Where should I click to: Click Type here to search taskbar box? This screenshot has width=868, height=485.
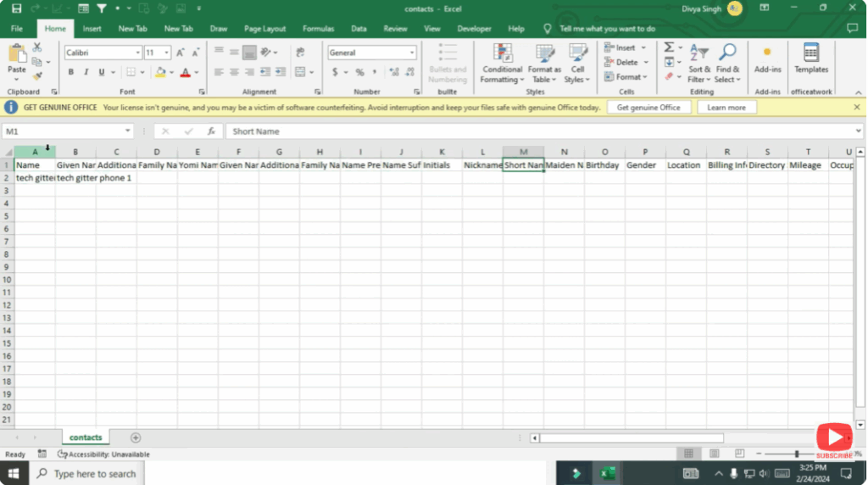click(x=87, y=473)
